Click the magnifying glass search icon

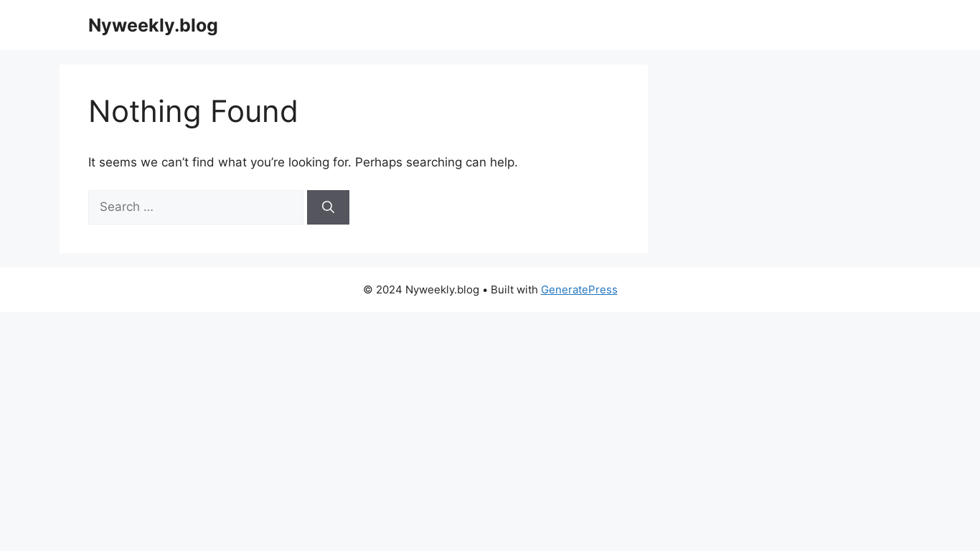pos(328,207)
